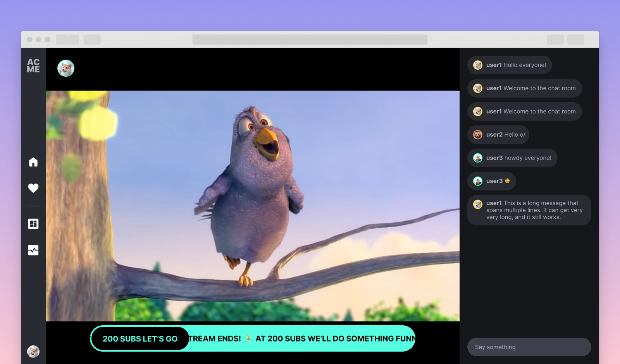Open the Home page icon
The height and width of the screenshot is (364, 620).
click(x=33, y=162)
